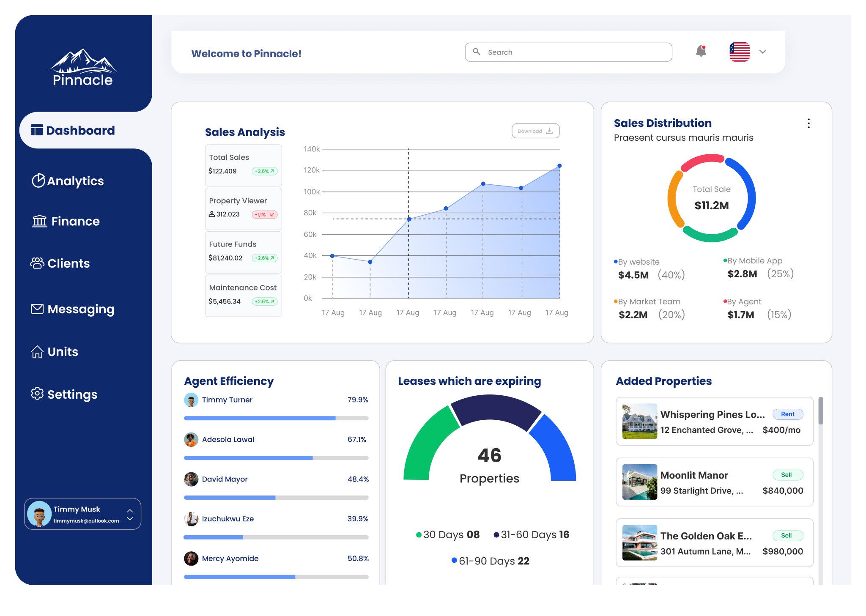Click the notification bell icon

[701, 52]
